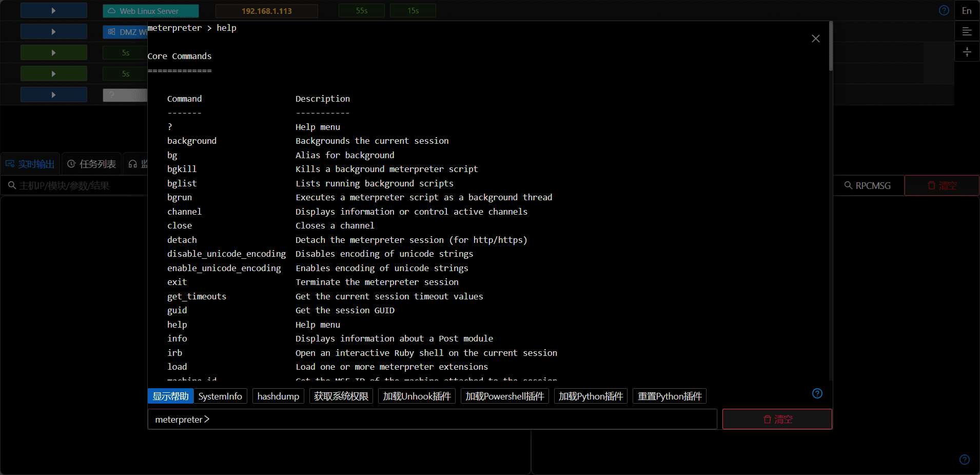980x475 pixels.
Task: Click 'bgkill' command in the help output
Action: (x=182, y=169)
